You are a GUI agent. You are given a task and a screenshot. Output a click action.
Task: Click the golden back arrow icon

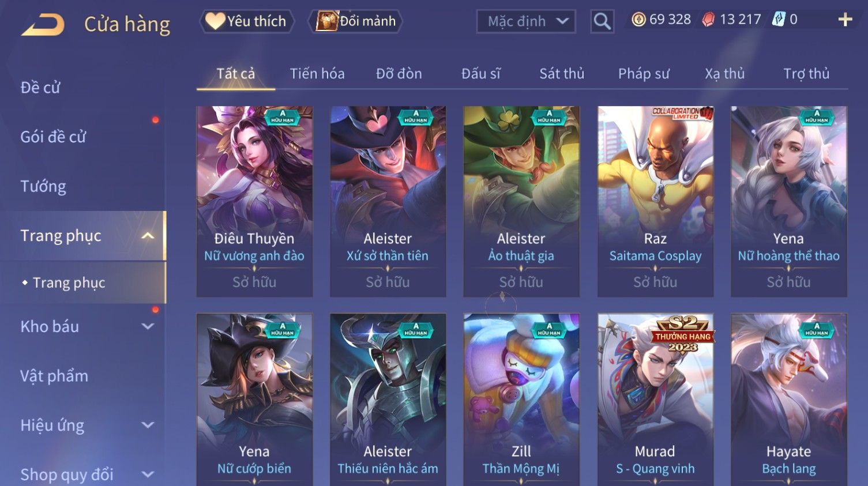click(x=43, y=25)
